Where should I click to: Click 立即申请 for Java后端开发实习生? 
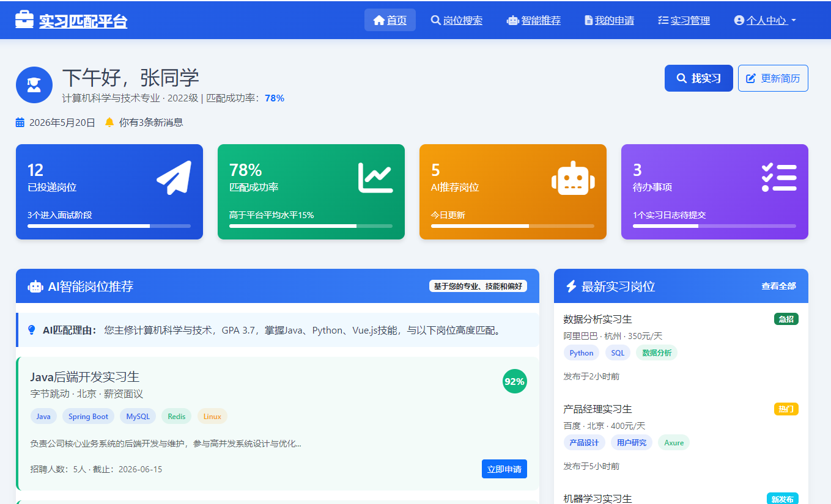(504, 469)
